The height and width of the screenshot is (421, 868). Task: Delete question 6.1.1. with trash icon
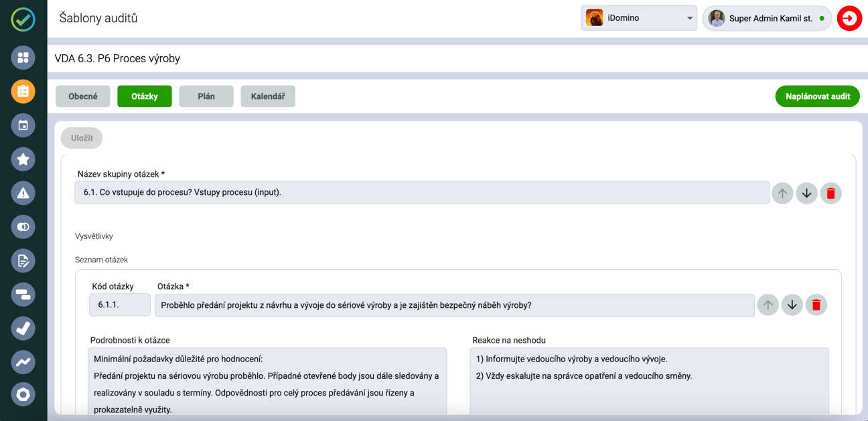(x=816, y=305)
